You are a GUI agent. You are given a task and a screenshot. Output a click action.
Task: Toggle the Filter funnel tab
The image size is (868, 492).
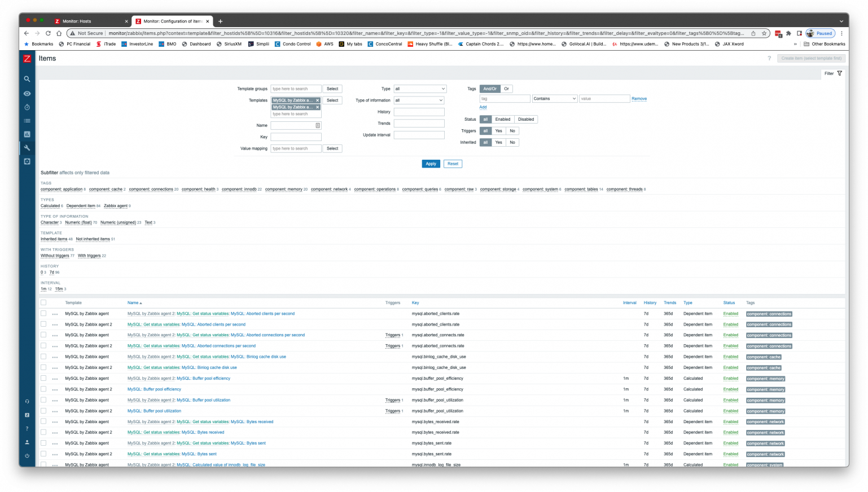[833, 73]
